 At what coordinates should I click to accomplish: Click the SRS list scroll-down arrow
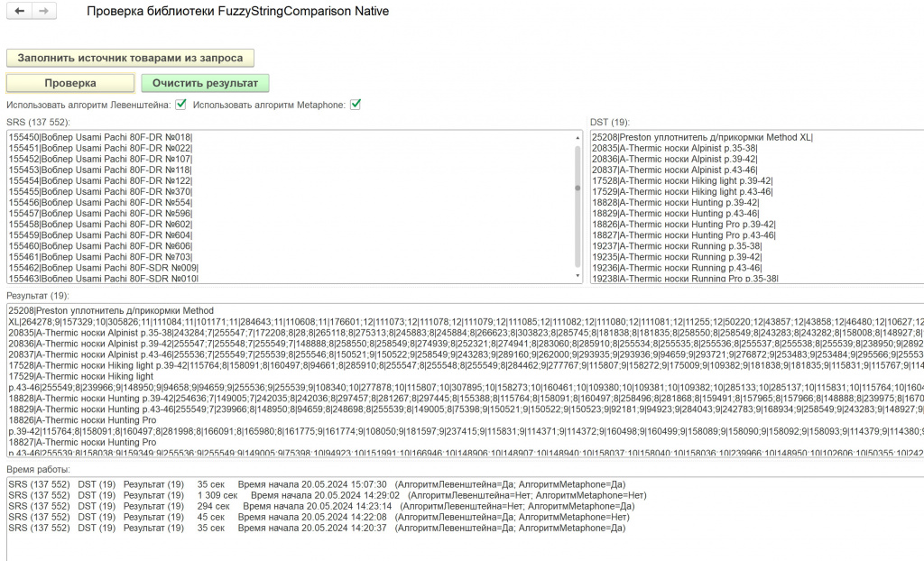point(577,277)
